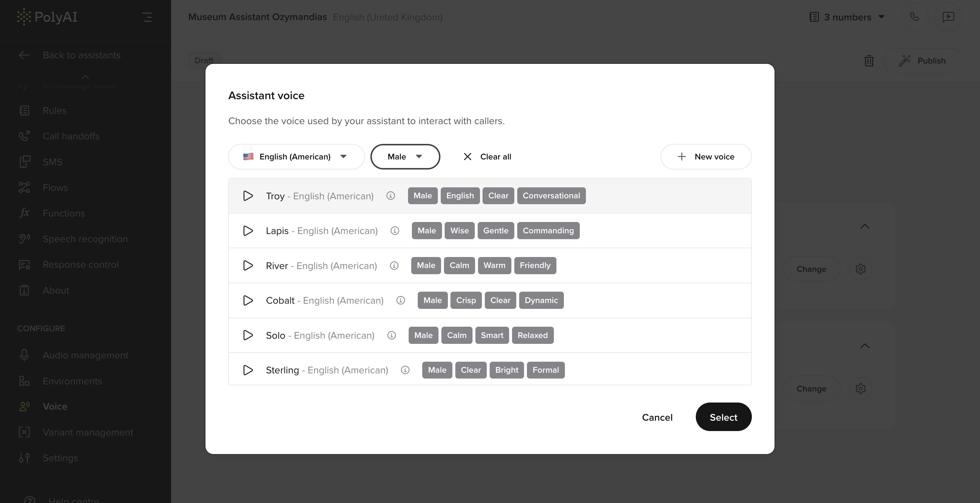Viewport: 980px width, 503px height.
Task: Open the English (American) language dropdown
Action: [x=296, y=157]
